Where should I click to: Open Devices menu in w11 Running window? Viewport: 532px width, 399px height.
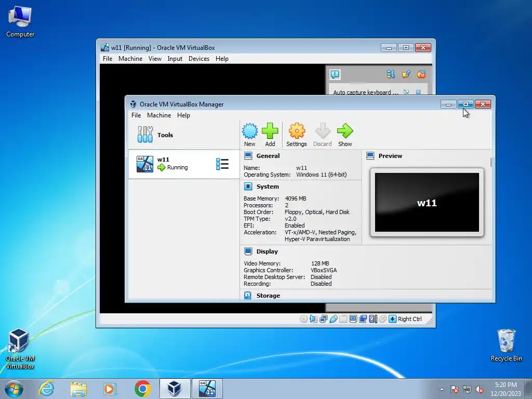coord(199,59)
